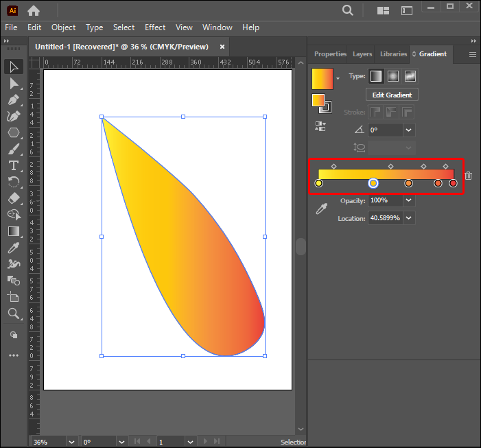
Task: Open the Effect menu
Action: tap(155, 27)
